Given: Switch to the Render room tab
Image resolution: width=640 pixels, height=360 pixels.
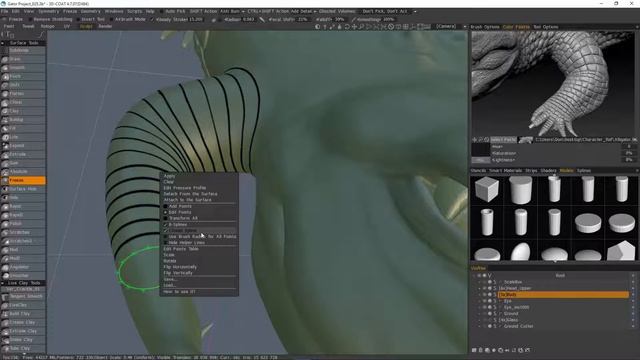Looking at the screenshot, I should click(105, 26).
